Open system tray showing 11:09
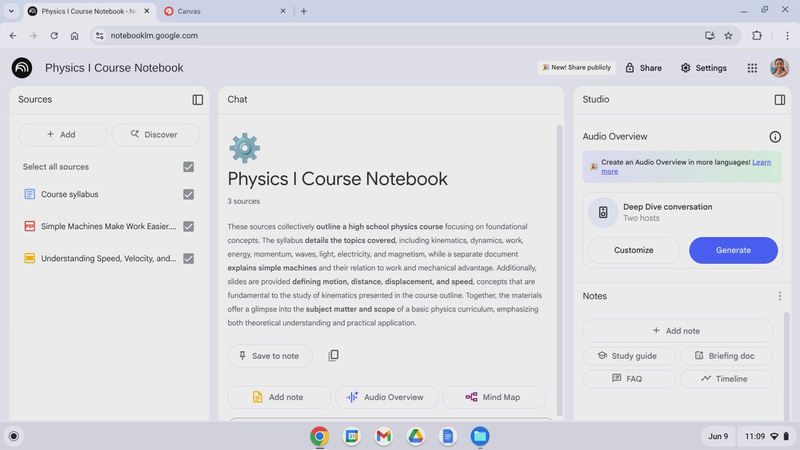The width and height of the screenshot is (800, 450). coord(767,436)
